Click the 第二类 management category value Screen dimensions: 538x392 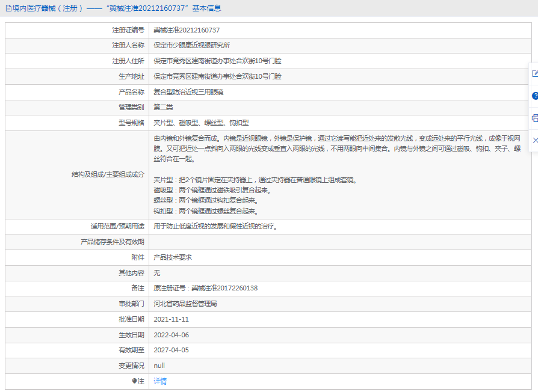(163, 108)
